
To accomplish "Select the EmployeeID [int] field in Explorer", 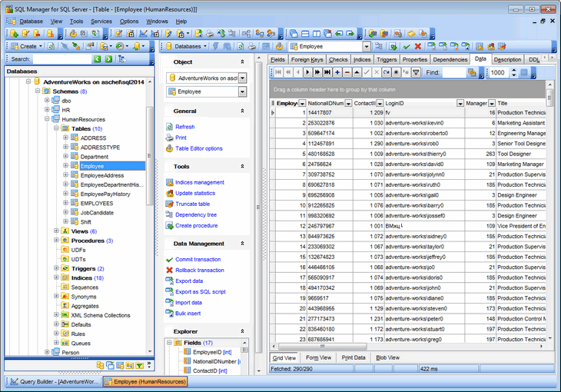I will [x=212, y=352].
